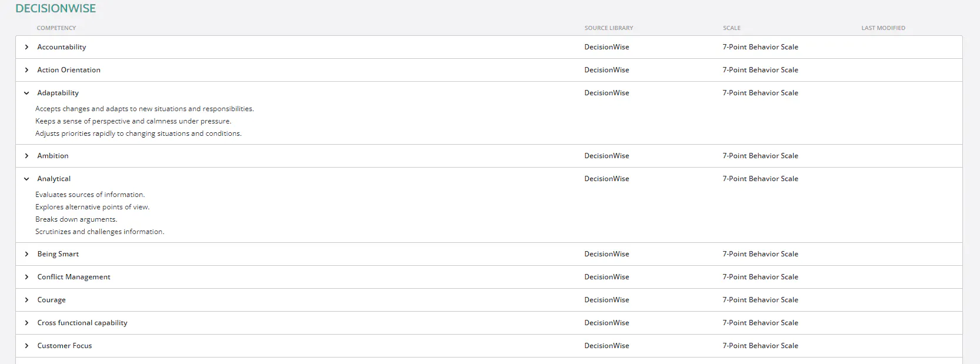Select the Adaptability competency name
980x364 pixels.
[x=58, y=93]
